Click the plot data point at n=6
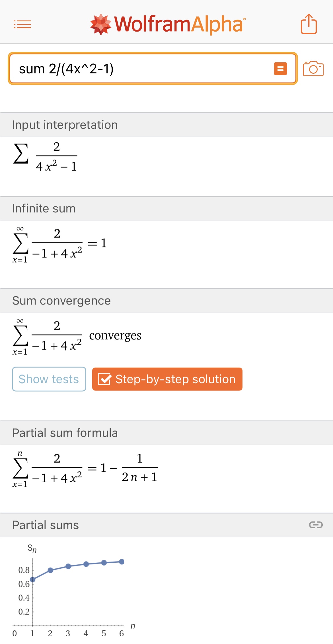The width and height of the screenshot is (333, 644). pyautogui.click(x=122, y=562)
